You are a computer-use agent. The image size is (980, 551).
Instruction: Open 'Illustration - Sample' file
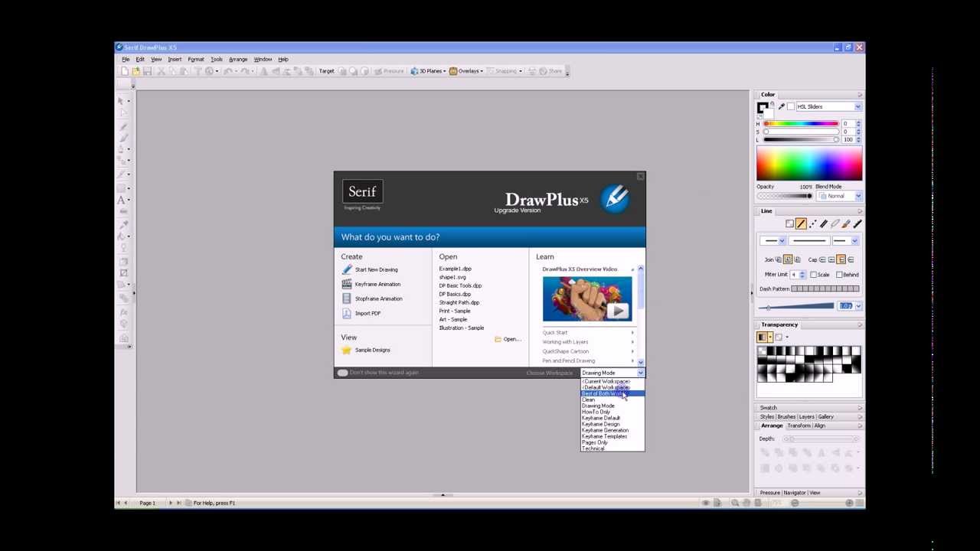pos(461,328)
